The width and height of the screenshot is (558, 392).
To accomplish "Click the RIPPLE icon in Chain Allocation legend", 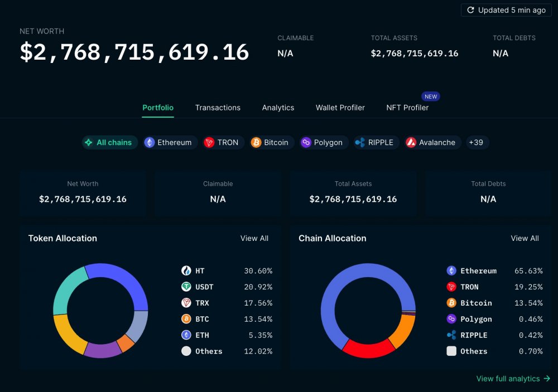I will point(451,335).
